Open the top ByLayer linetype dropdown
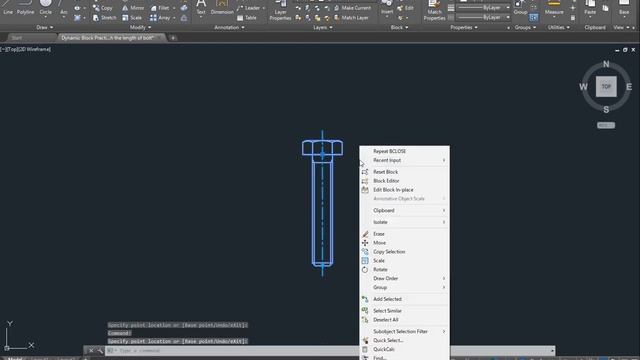 483,8
